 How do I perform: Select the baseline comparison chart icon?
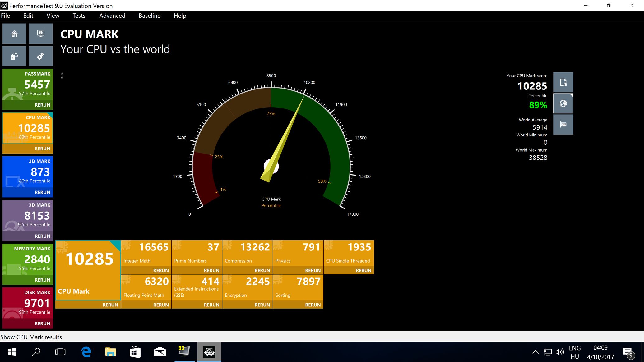[x=563, y=125]
